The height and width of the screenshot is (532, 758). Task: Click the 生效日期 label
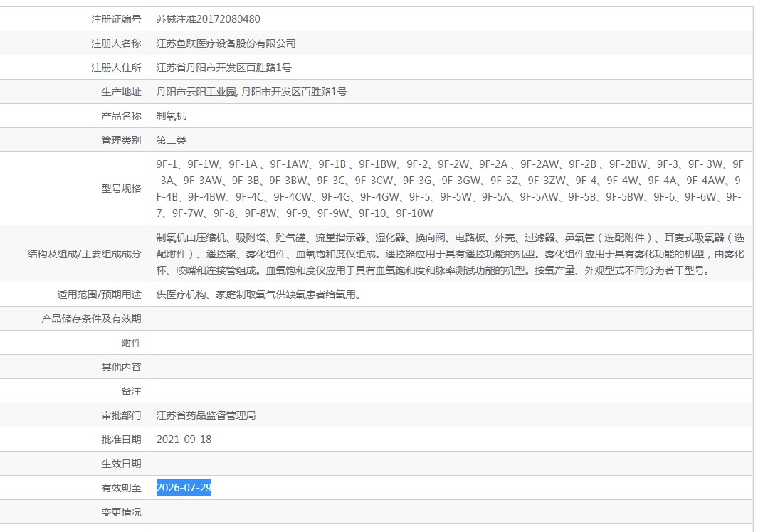point(121,464)
